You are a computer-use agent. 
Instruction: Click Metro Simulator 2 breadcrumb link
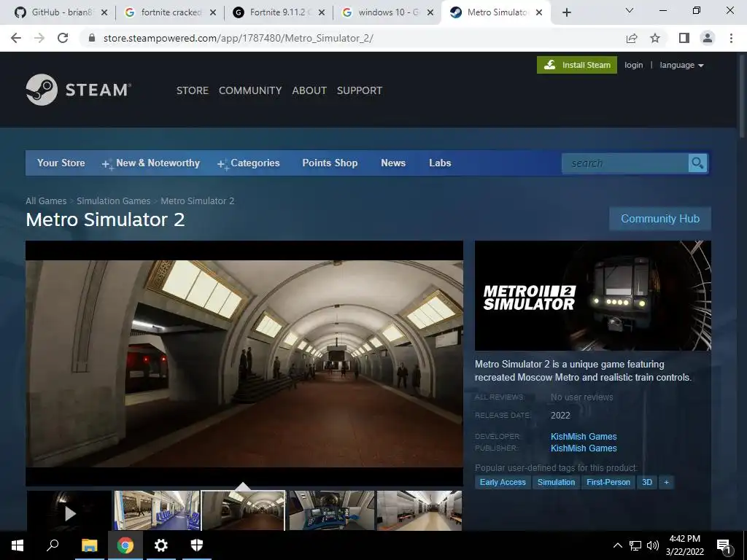click(x=197, y=201)
